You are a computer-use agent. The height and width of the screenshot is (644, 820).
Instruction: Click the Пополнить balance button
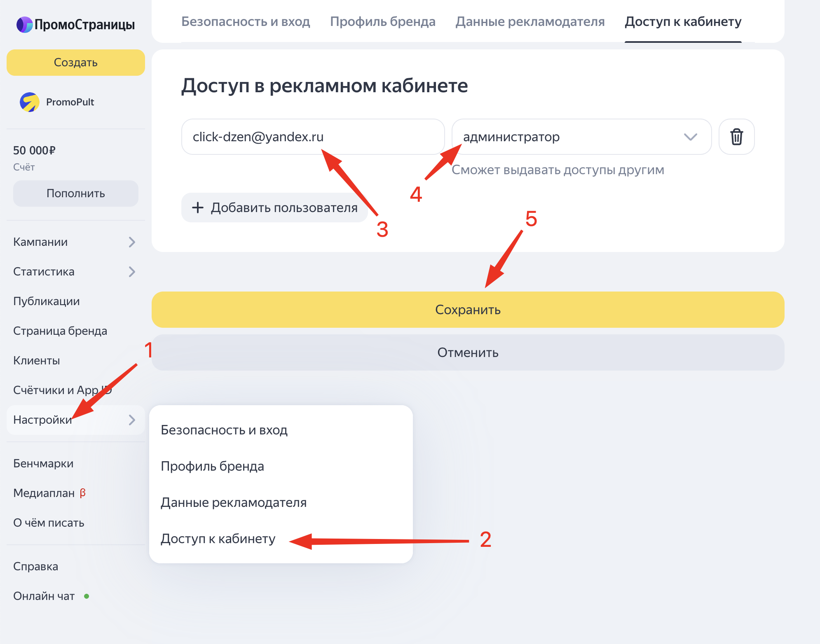coord(76,194)
